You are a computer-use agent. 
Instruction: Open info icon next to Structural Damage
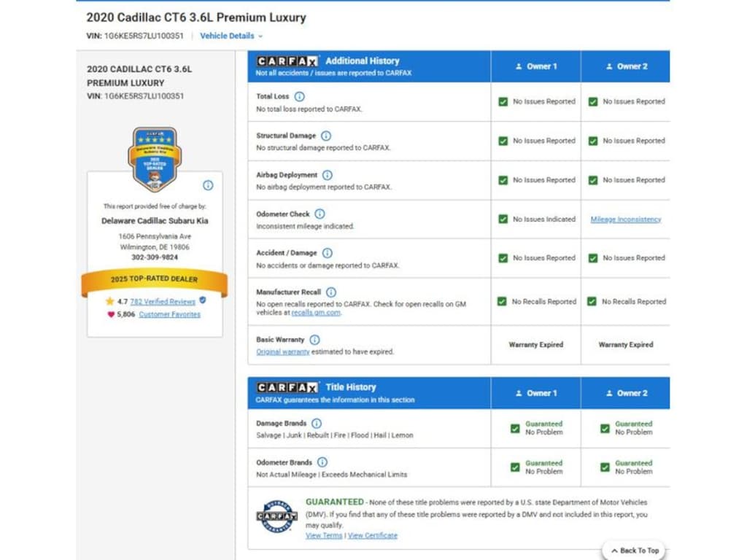pyautogui.click(x=326, y=136)
